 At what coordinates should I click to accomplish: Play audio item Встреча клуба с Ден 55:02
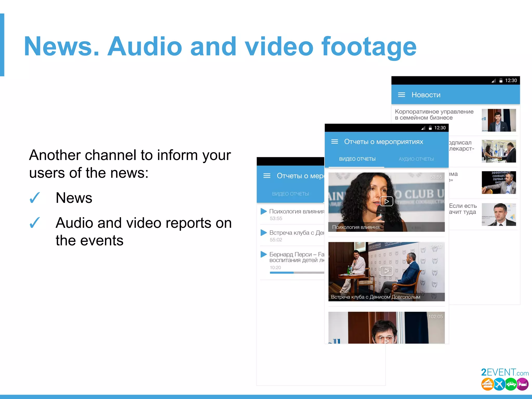tap(264, 232)
